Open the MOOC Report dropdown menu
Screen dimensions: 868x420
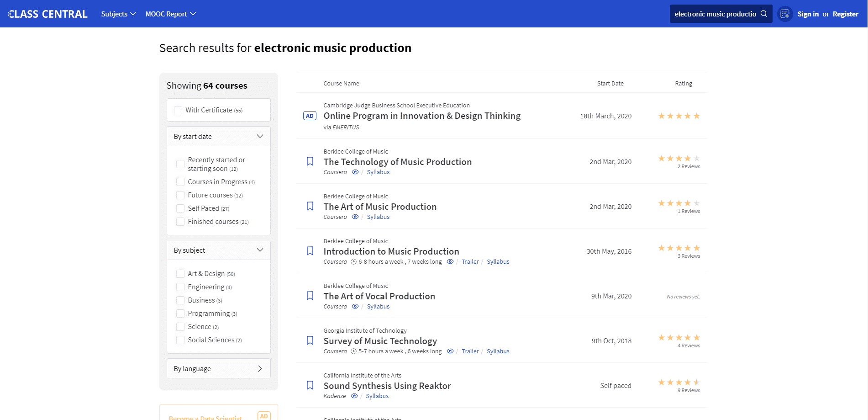tap(171, 14)
